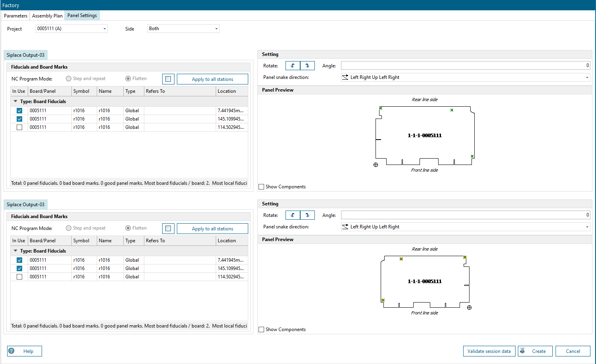Switch to the Assembly Plan tab

pos(47,15)
